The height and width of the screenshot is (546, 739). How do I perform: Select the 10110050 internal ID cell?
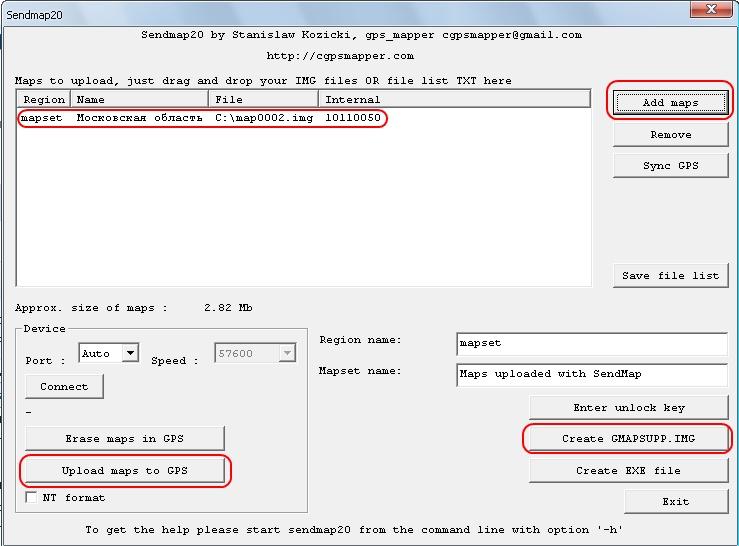click(353, 118)
